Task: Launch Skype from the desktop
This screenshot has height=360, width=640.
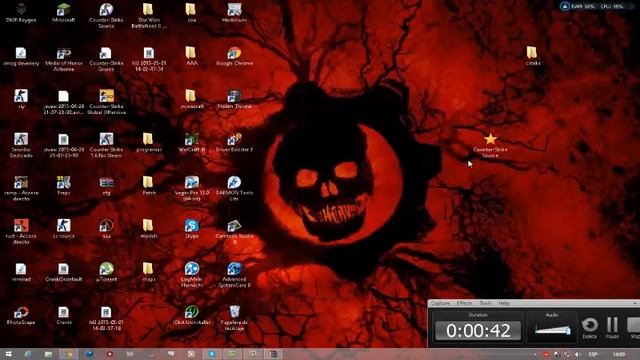Action: 191,229
